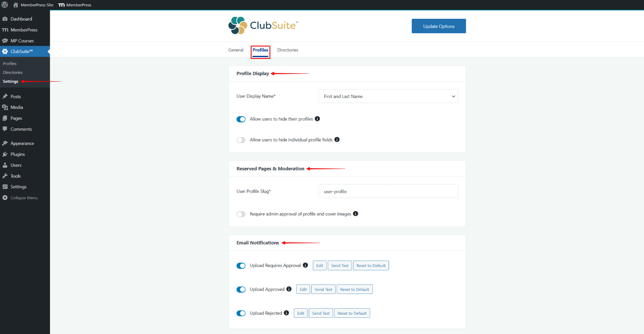Screen dimensions: 644x334
Task: Collapse the WordPress admin menu
Action: (x=24, y=198)
